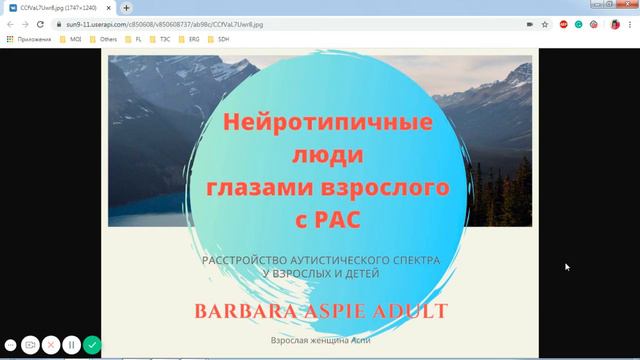Image resolution: width=640 pixels, height=360 pixels.
Task: Click the padlock site info icon
Action: [x=59, y=24]
